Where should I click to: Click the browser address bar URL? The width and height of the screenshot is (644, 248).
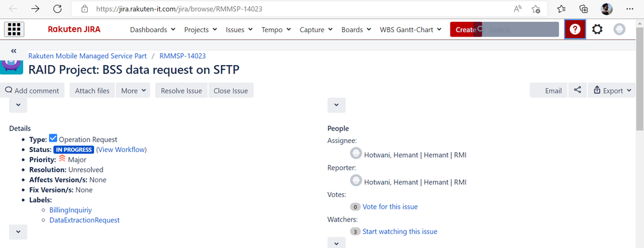point(179,8)
